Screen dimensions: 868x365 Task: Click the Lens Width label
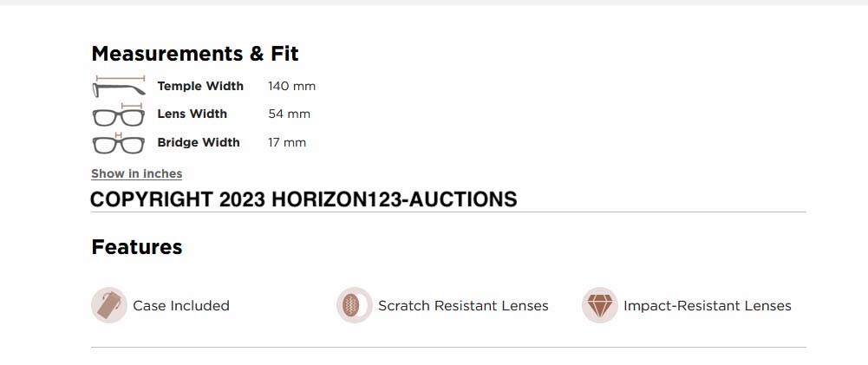coord(192,114)
